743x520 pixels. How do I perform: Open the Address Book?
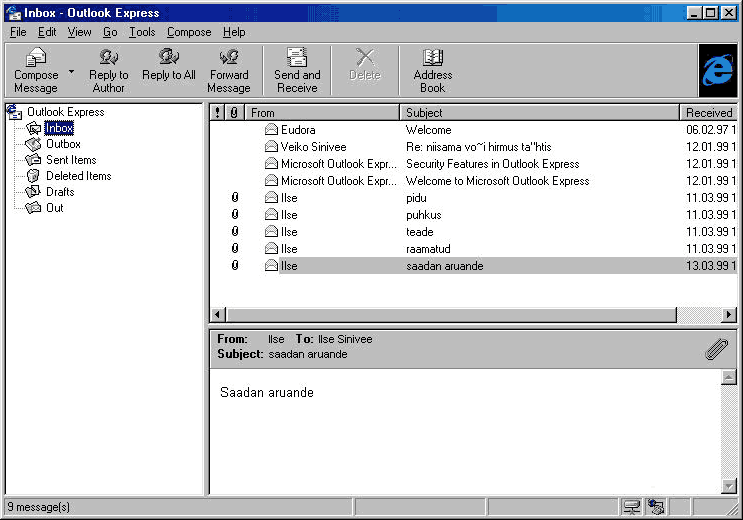432,59
